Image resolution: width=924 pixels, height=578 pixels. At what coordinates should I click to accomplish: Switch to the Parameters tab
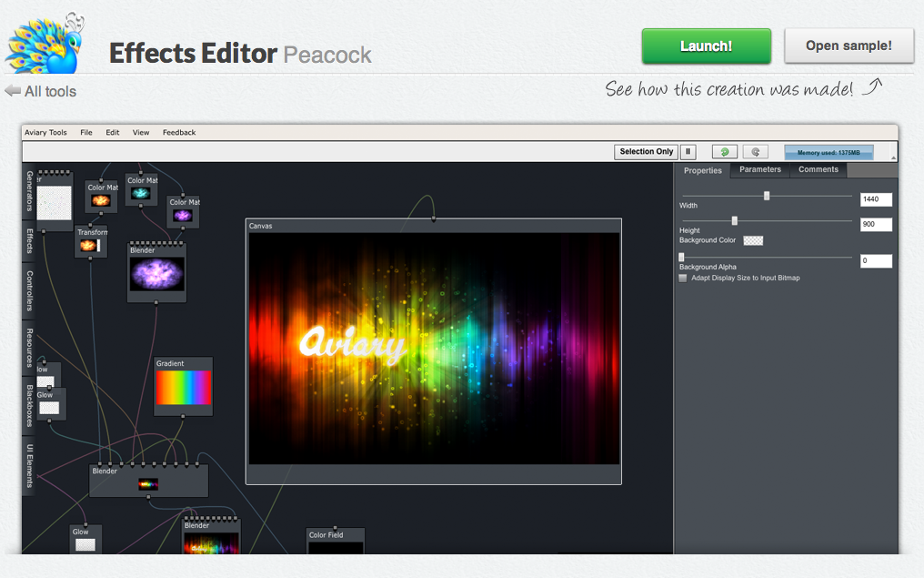point(760,170)
